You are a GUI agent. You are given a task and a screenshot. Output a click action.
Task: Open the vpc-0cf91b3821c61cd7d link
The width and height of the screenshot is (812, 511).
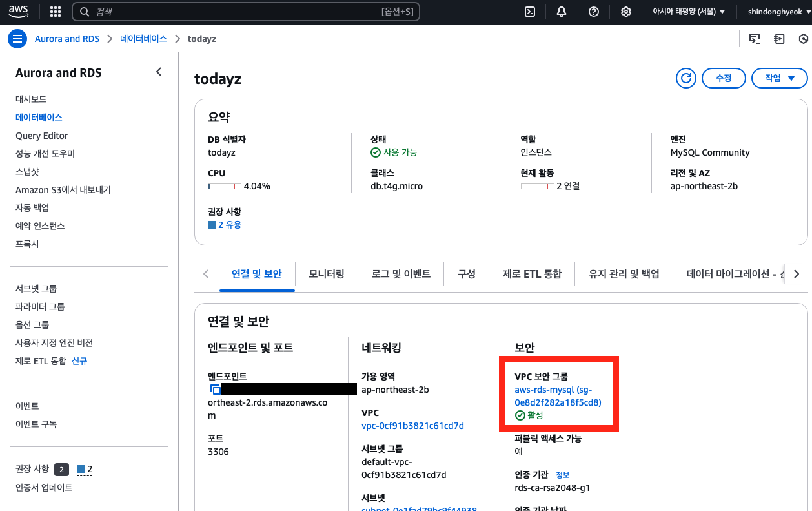tap(412, 426)
